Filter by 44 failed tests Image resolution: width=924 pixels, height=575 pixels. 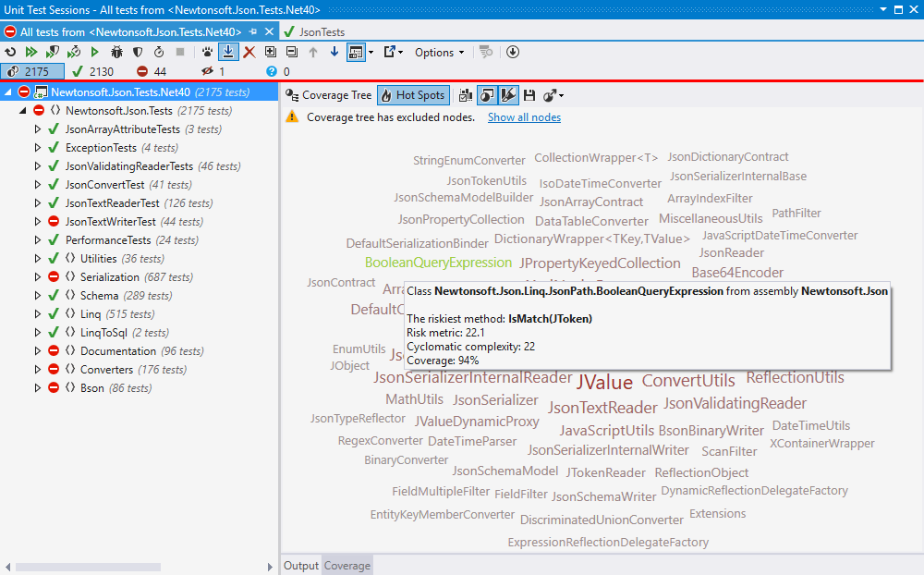152,72
